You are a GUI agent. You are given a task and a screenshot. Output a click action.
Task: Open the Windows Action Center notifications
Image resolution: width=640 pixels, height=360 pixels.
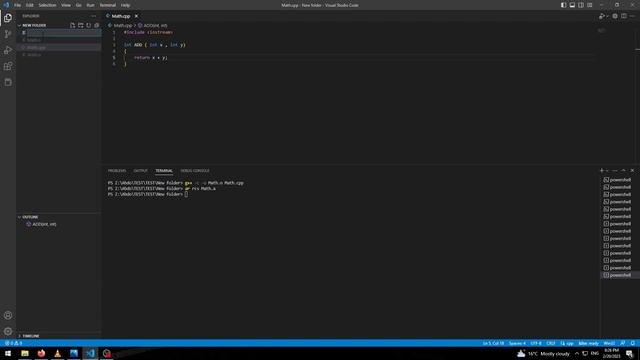(x=629, y=353)
